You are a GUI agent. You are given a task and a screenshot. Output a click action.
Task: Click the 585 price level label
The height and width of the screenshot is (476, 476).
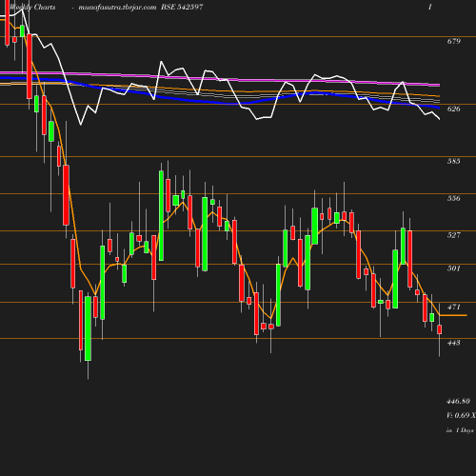tap(453, 161)
